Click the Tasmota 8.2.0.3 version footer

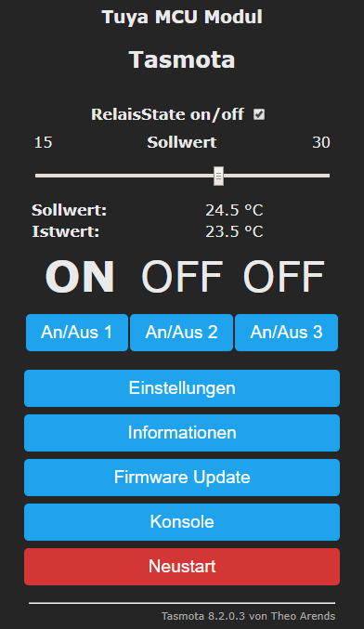pos(248,616)
